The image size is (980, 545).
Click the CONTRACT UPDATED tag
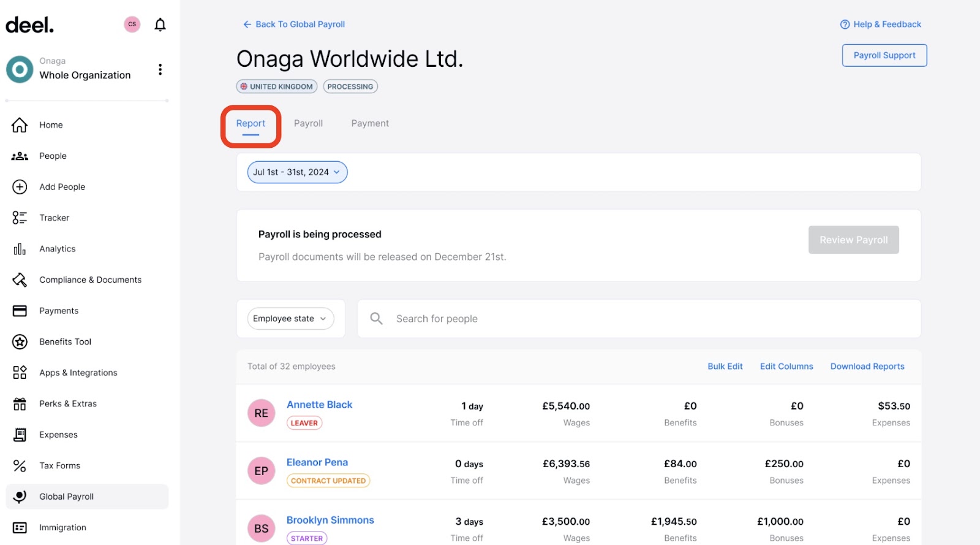328,481
